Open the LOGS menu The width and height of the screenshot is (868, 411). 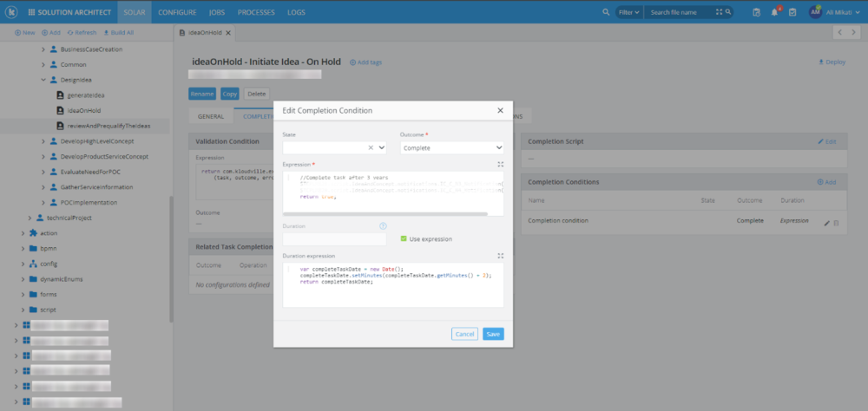[x=296, y=12]
